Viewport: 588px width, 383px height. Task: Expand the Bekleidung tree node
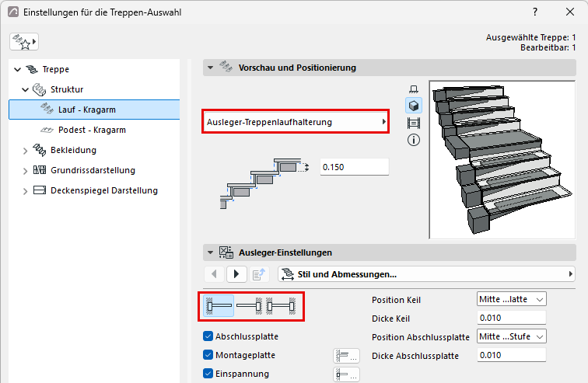coord(25,151)
